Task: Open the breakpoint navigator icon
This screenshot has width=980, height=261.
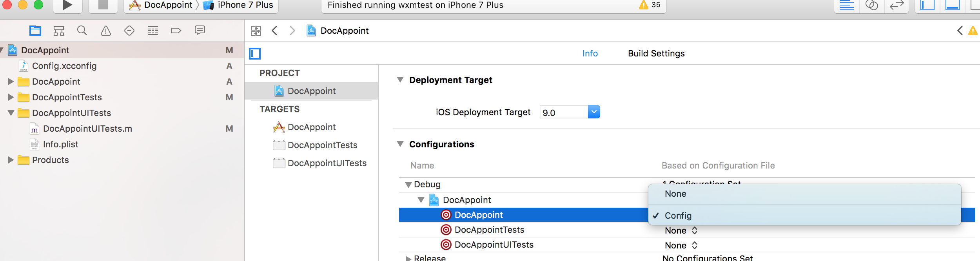Action: [176, 31]
